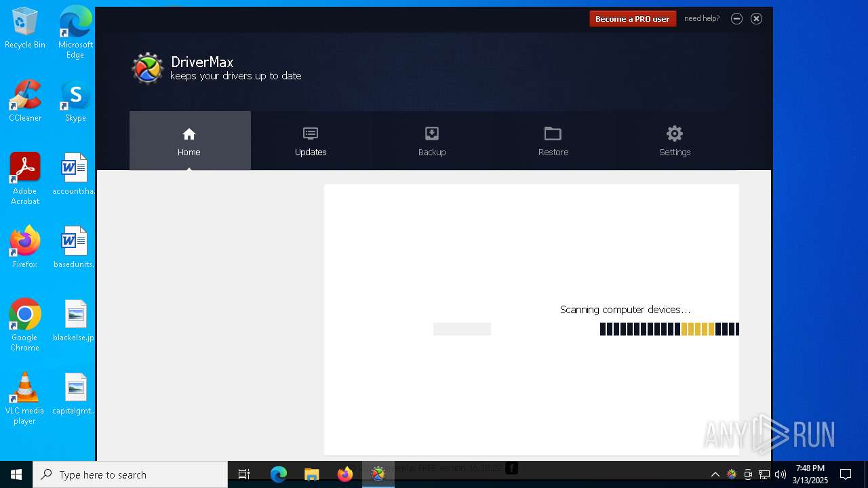This screenshot has width=868, height=488.
Task: Select Firefox desktop shortcut
Action: [x=25, y=247]
